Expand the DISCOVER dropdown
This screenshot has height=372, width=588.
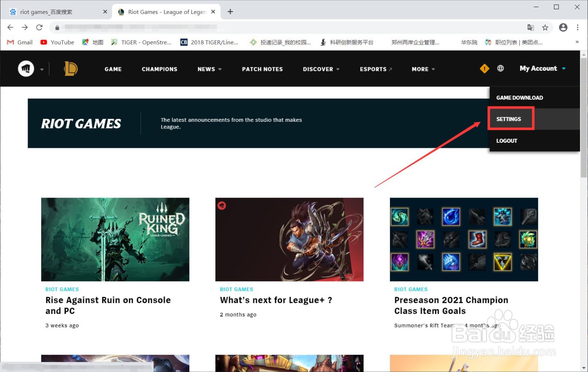pos(321,69)
